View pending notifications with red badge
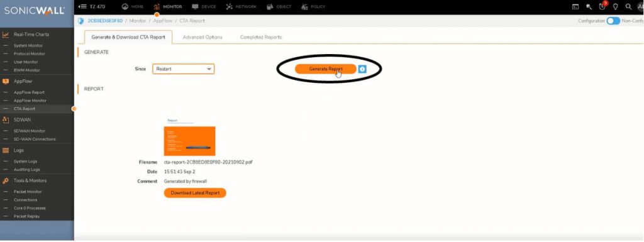 coord(602,6)
